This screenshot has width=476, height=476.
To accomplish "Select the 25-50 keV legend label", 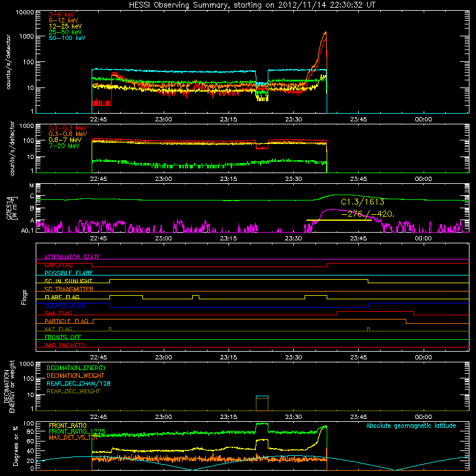I will pyautogui.click(x=65, y=32).
